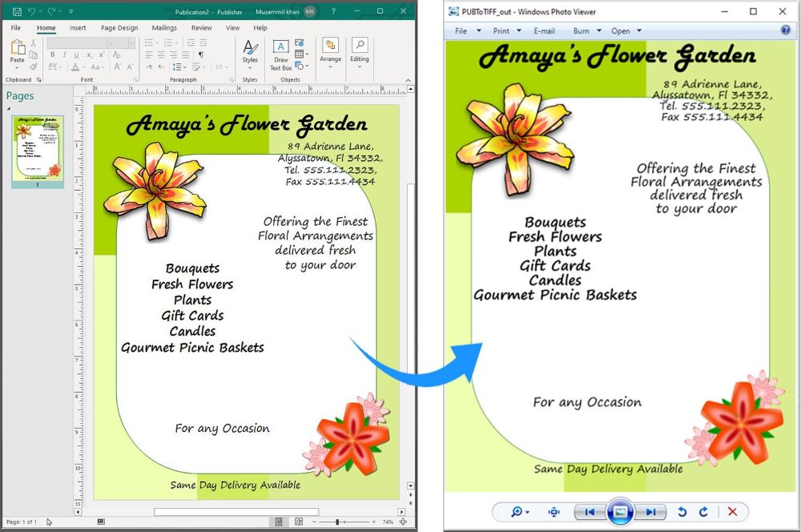Open Photo Viewer help icon

pos(786,30)
